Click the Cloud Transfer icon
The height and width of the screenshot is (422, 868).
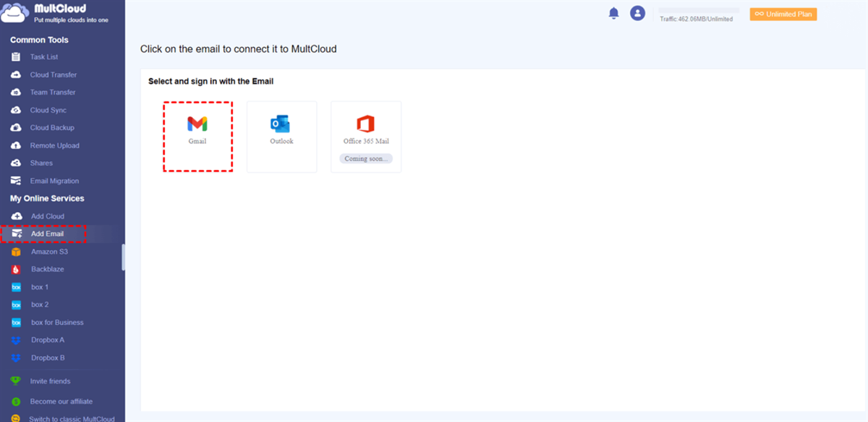[x=16, y=75]
